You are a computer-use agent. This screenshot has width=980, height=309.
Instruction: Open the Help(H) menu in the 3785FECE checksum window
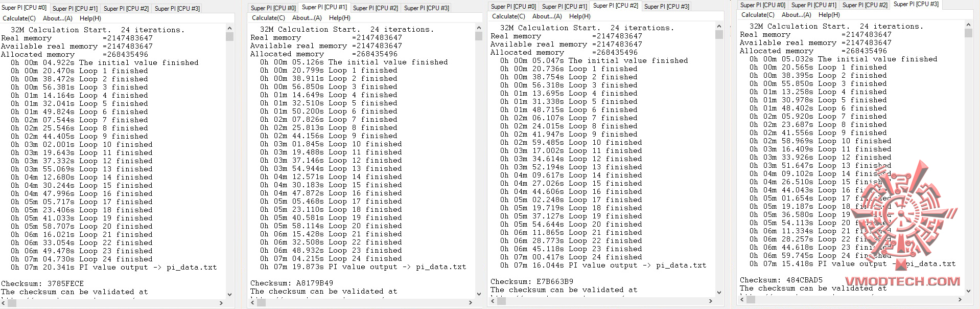point(90,18)
